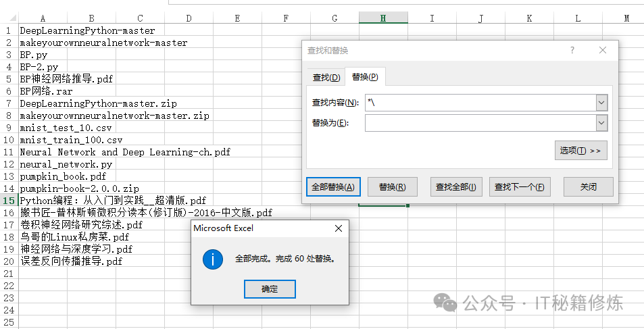Open the 替换为 dropdown arrow
Image resolution: width=644 pixels, height=329 pixels.
(601, 123)
